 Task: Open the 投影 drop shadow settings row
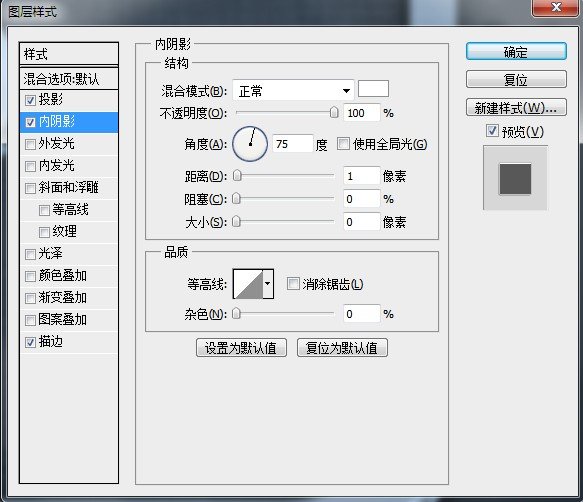69,100
